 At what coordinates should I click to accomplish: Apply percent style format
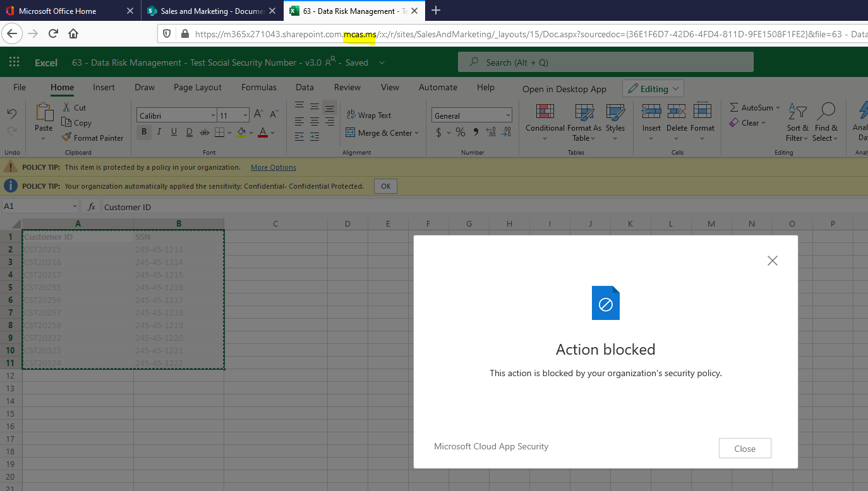point(460,133)
